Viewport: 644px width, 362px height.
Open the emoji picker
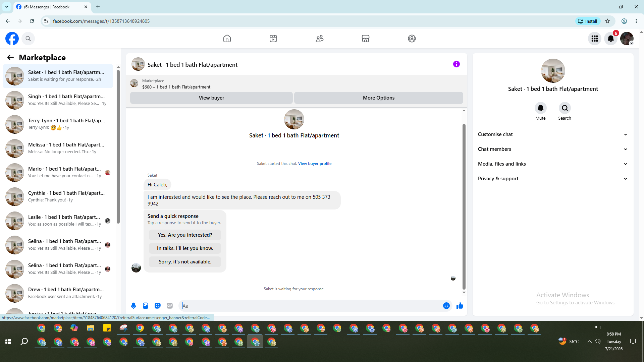coord(446,306)
